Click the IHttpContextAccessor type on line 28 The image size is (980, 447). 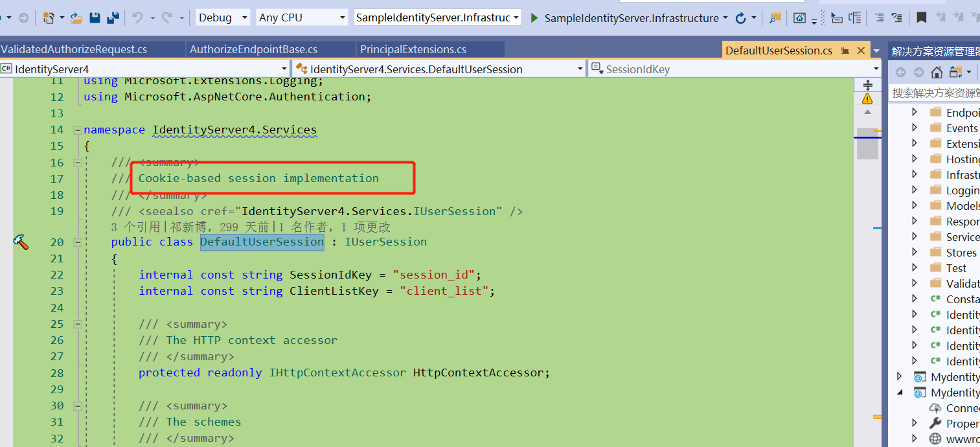tap(337, 372)
